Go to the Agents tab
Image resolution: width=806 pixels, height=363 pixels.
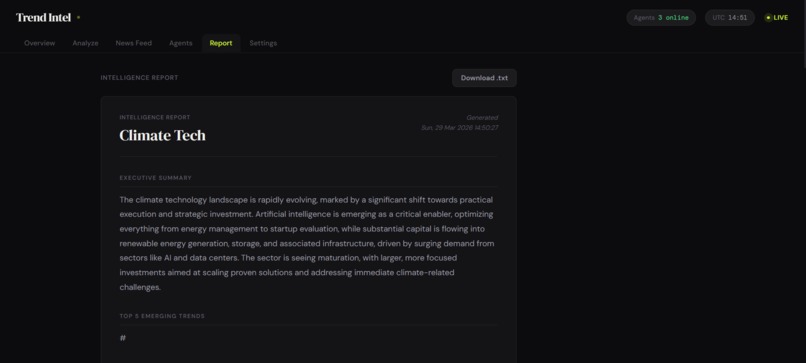tap(180, 43)
